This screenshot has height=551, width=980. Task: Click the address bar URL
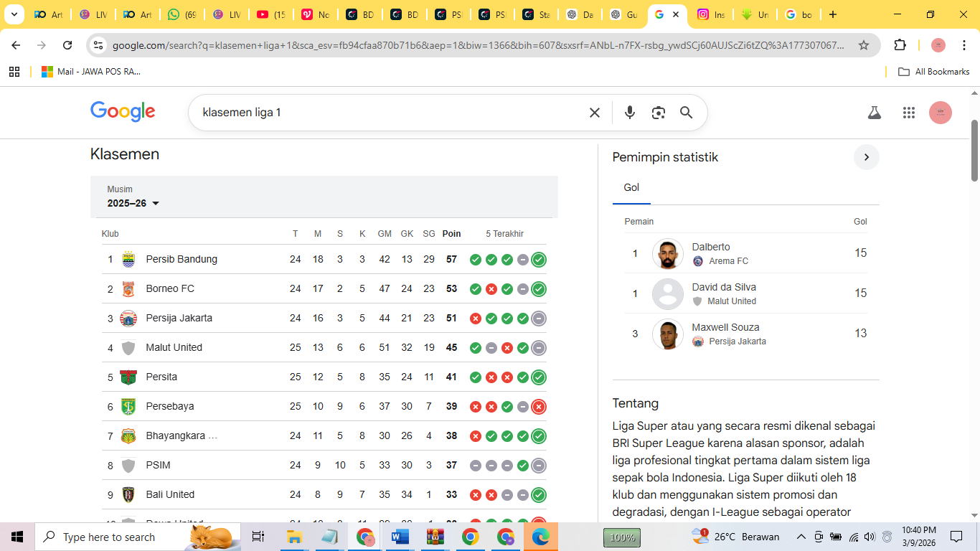(479, 45)
